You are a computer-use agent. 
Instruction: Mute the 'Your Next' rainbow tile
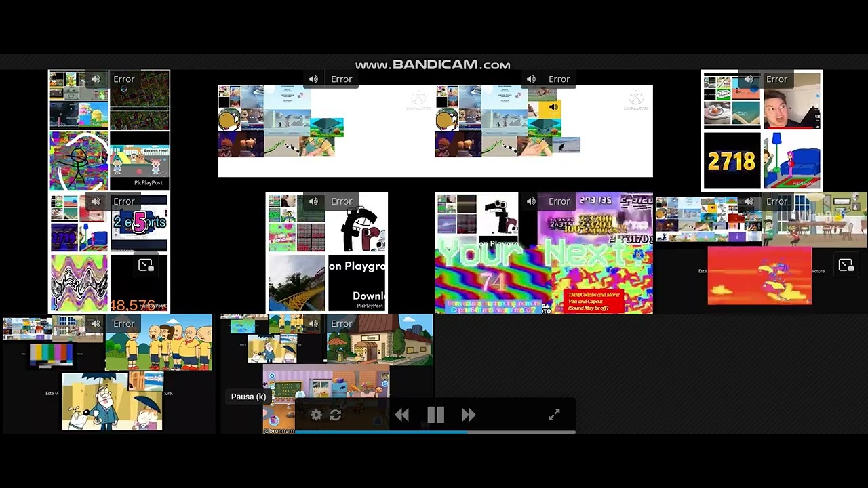coord(531,201)
